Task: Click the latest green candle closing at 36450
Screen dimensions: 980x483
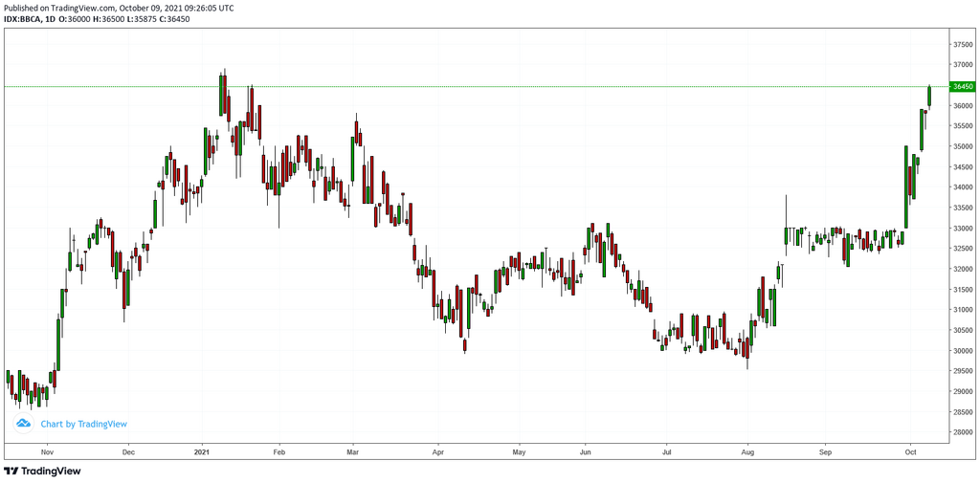Action: click(929, 96)
